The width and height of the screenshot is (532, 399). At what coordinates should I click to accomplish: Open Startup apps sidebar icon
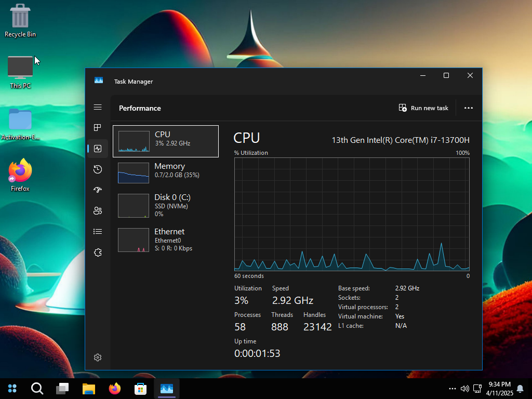tap(98, 190)
